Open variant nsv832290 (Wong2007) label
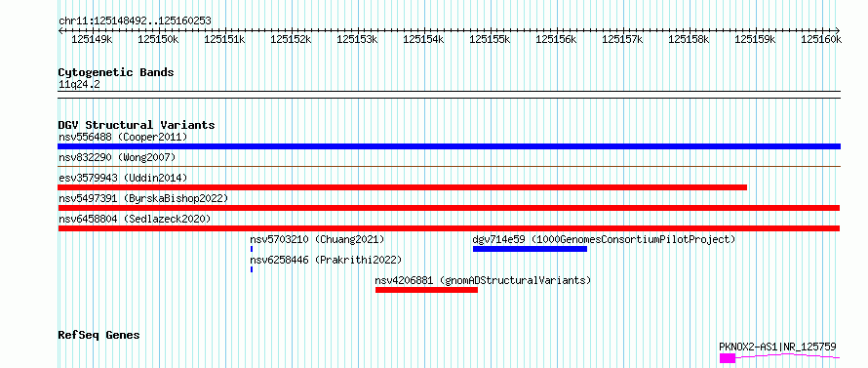This screenshot has height=368, width=868. click(117, 157)
